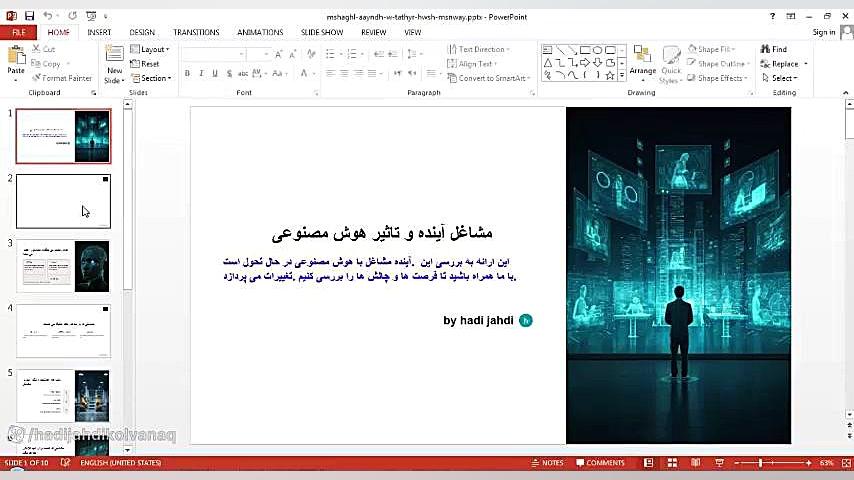Click Fit slide to window icon
Image resolution: width=854 pixels, height=480 pixels.
pyautogui.click(x=846, y=463)
